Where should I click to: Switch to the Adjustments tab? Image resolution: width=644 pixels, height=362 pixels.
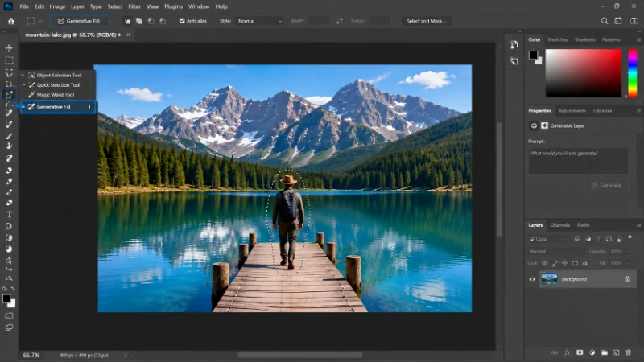click(x=572, y=111)
